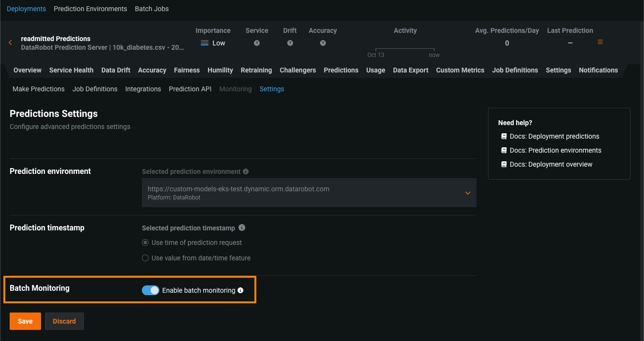
Task: Click the orange Save button
Action: point(25,321)
